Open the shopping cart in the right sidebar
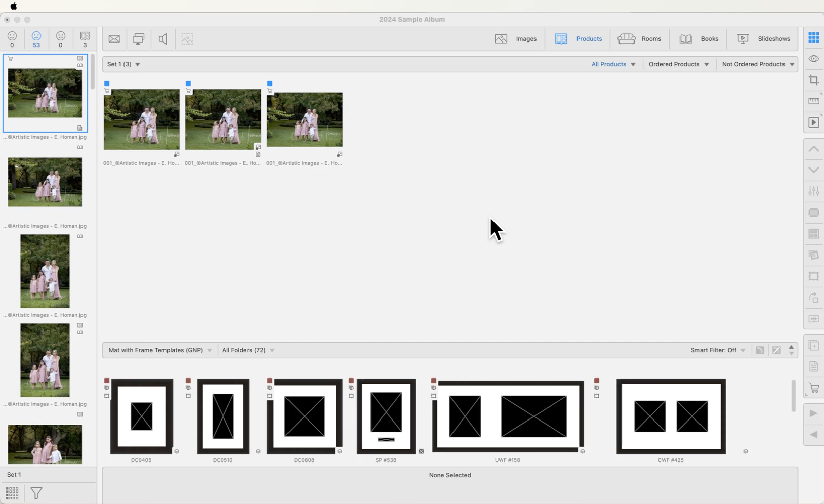Viewport: 824px width, 504px height. point(813,388)
